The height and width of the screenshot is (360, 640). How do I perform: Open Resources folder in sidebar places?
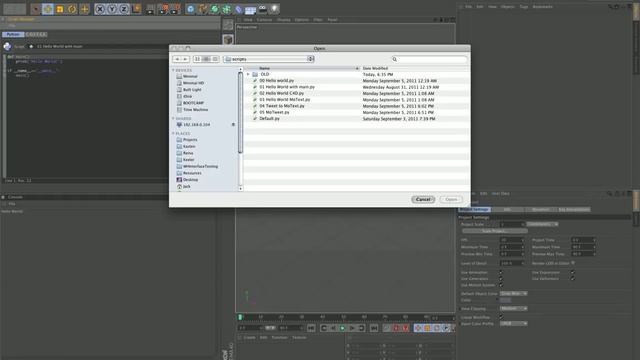coord(192,173)
